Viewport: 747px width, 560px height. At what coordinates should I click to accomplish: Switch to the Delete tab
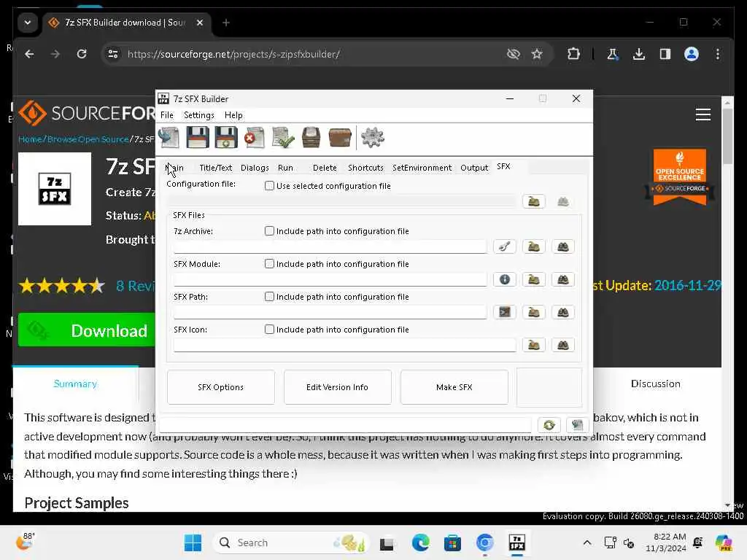tap(325, 168)
